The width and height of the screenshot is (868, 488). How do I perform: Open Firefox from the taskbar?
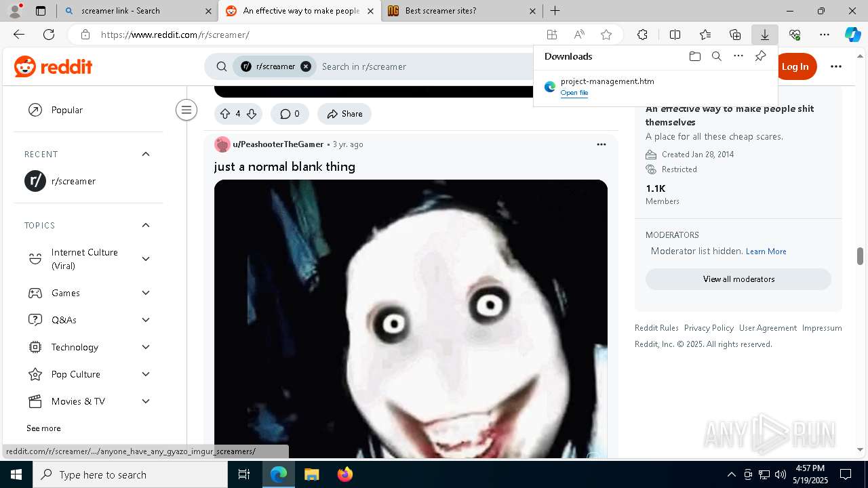(344, 474)
